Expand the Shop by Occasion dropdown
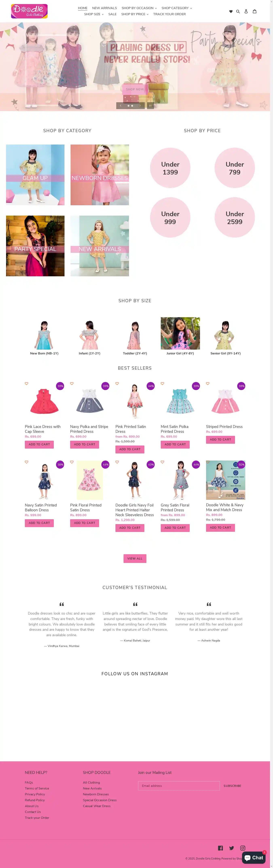273x868 pixels. point(139,8)
